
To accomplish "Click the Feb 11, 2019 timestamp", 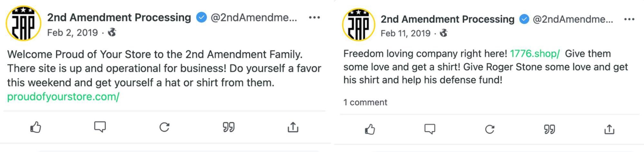I will [x=405, y=33].
